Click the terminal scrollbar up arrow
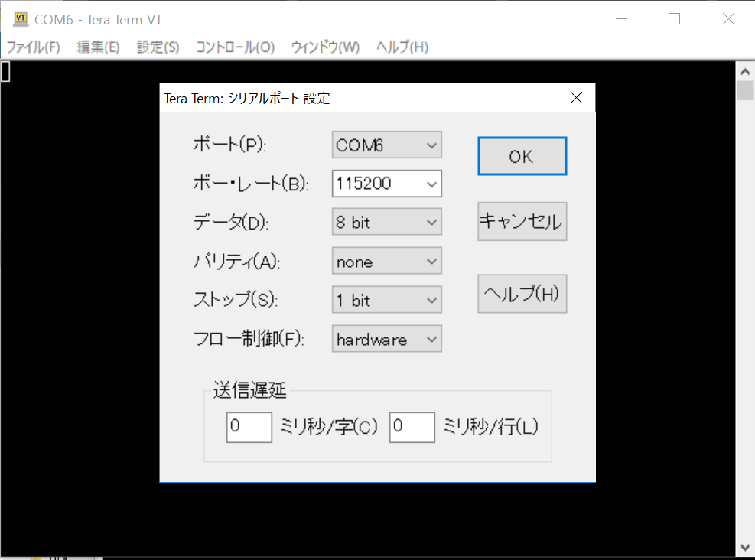 (745, 71)
